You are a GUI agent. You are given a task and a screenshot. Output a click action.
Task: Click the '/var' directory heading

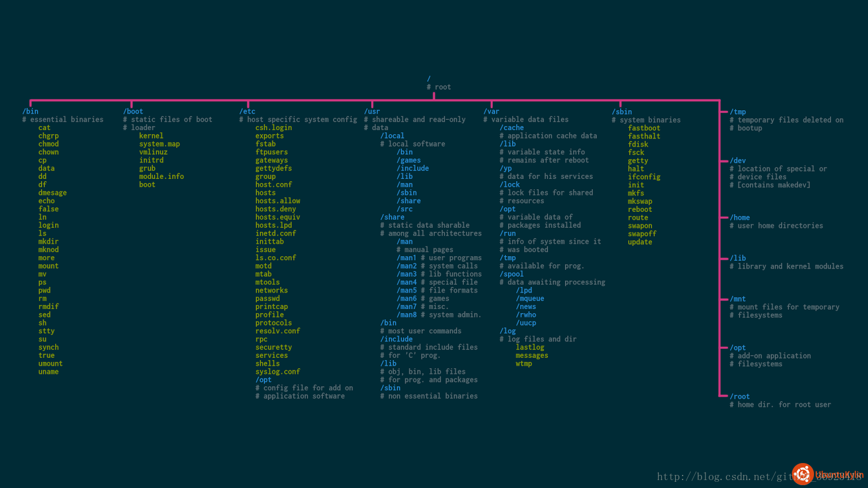[491, 111]
